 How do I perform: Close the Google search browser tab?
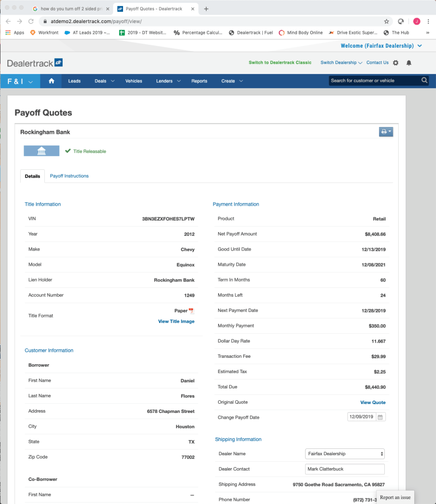point(108,9)
